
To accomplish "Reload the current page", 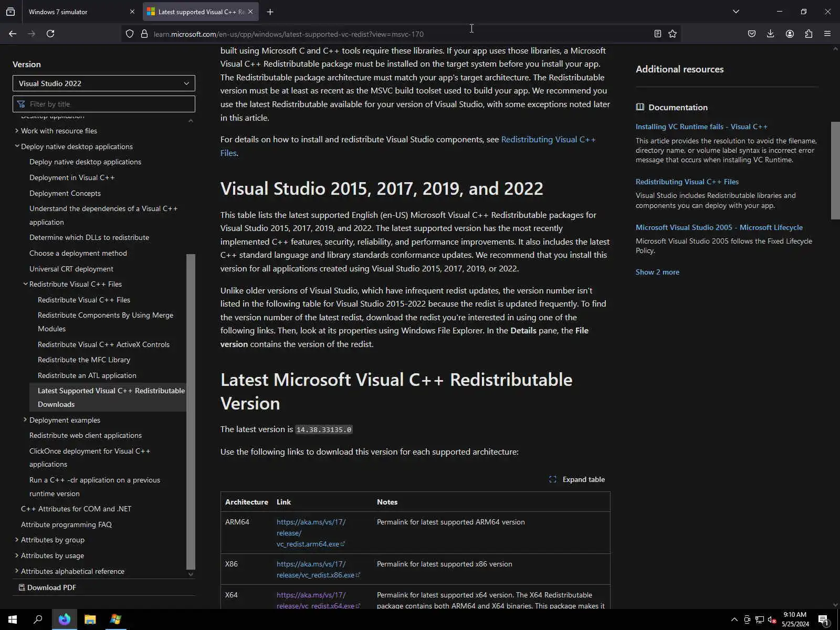I will coord(50,34).
